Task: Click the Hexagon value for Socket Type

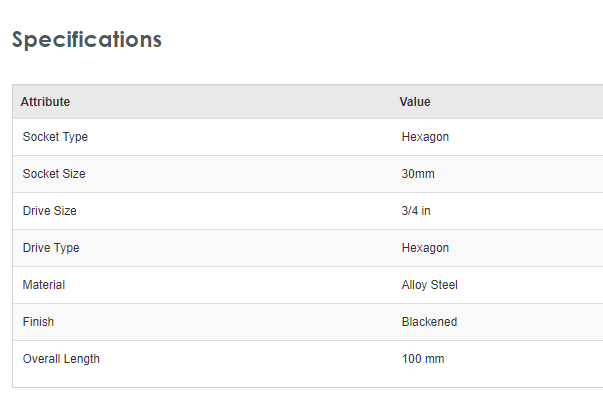Action: (425, 137)
